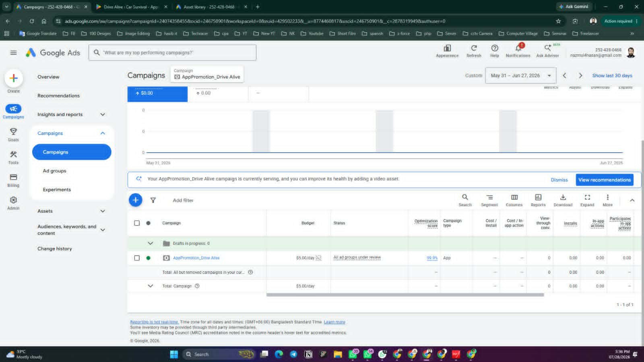
Task: Open the Help menu
Action: click(x=495, y=51)
